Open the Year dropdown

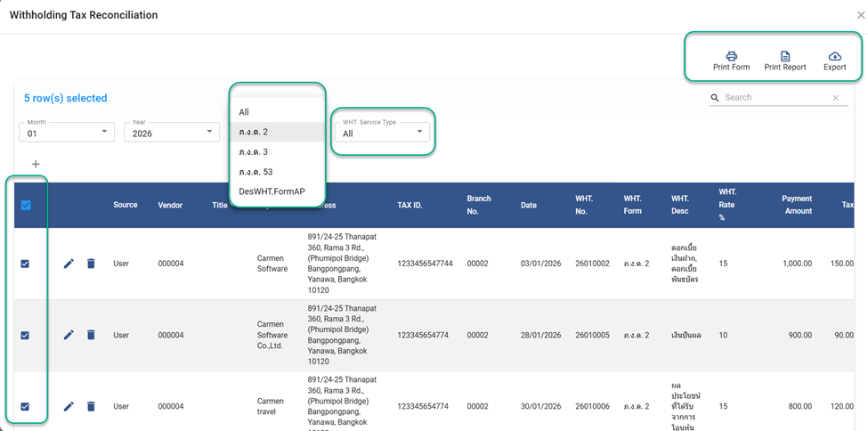[x=171, y=133]
